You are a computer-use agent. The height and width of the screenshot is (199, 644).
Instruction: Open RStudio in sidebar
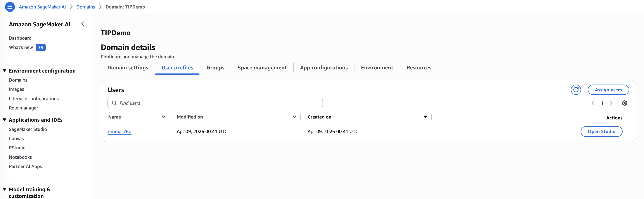coord(17,148)
